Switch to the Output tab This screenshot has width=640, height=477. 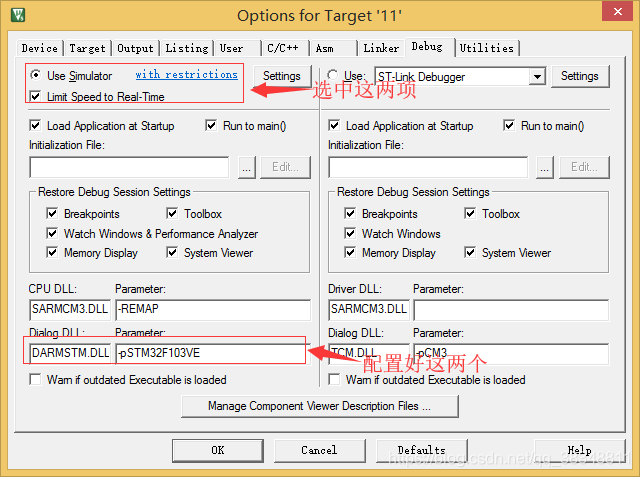(136, 48)
